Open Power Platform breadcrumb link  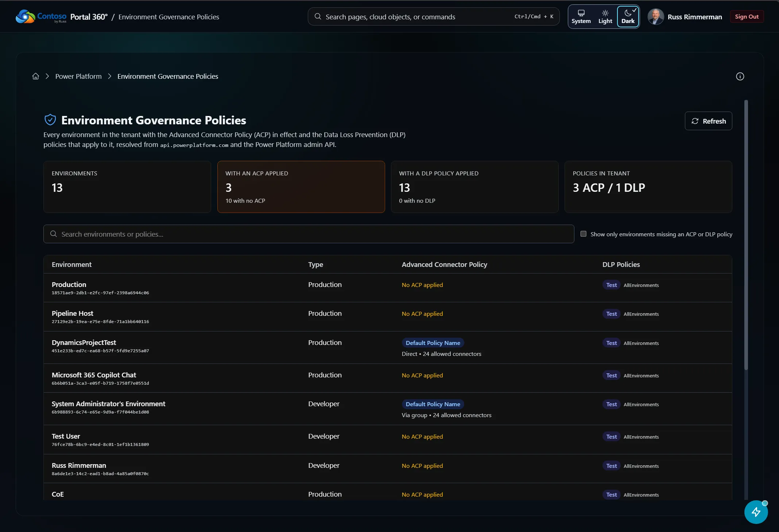tap(78, 76)
